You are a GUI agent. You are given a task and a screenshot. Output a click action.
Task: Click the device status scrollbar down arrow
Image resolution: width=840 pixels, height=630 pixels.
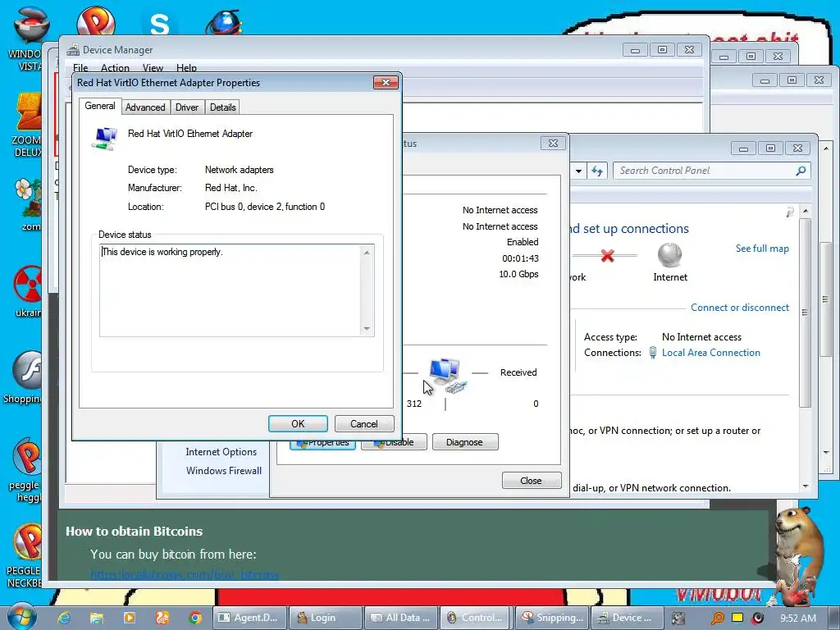[x=367, y=328]
